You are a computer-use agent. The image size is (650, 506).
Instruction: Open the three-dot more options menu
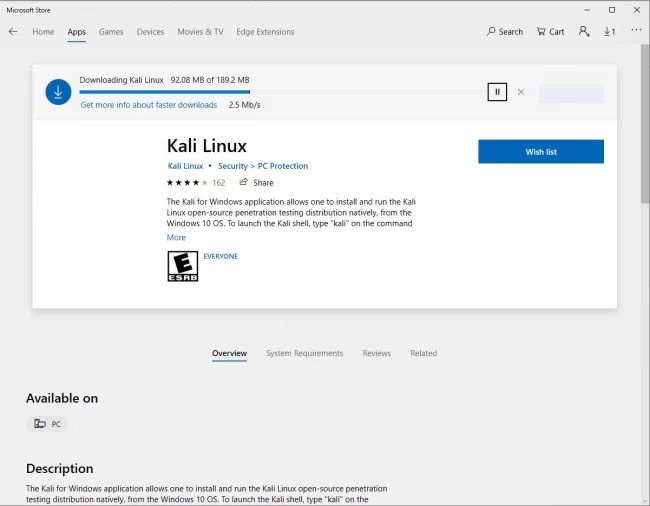(x=636, y=30)
